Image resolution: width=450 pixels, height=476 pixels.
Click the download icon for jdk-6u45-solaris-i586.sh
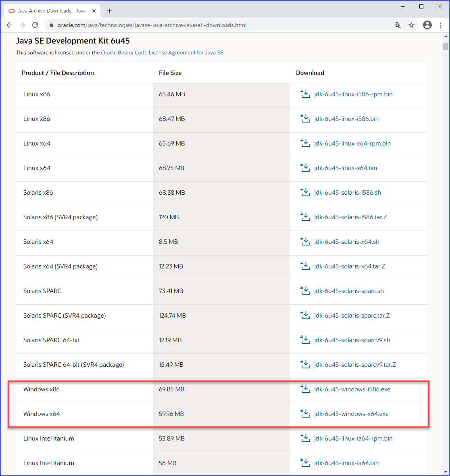coord(305,193)
